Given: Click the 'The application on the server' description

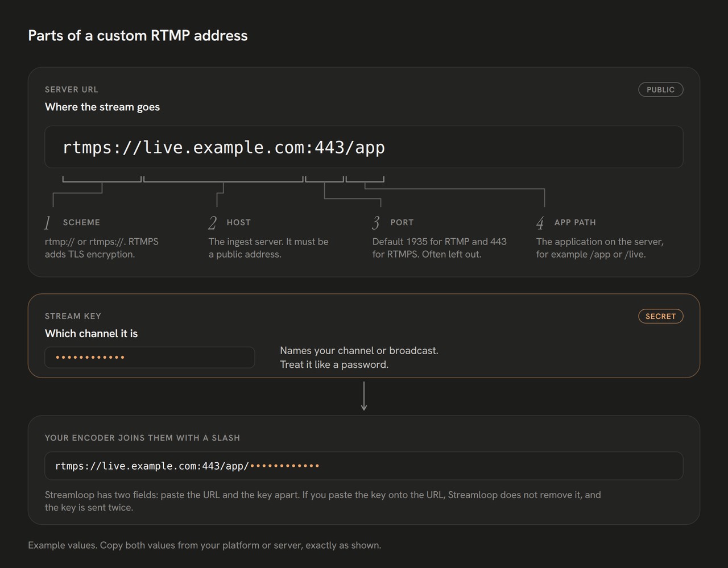Looking at the screenshot, I should (600, 248).
